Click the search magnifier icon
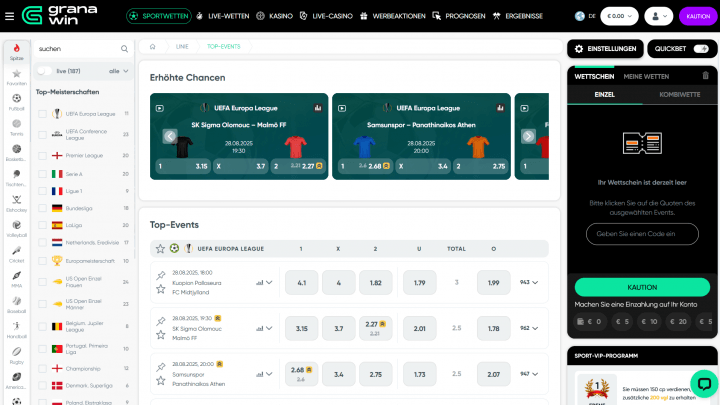This screenshot has width=720, height=405. pyautogui.click(x=124, y=49)
